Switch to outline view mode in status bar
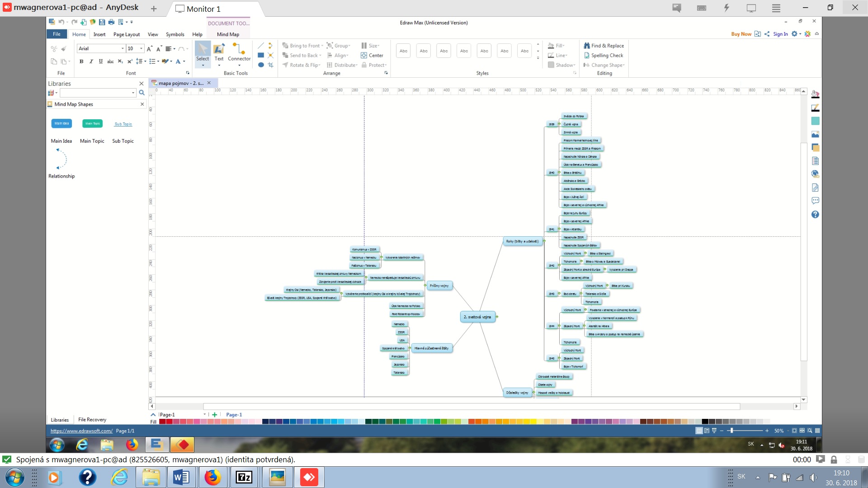 [707, 431]
